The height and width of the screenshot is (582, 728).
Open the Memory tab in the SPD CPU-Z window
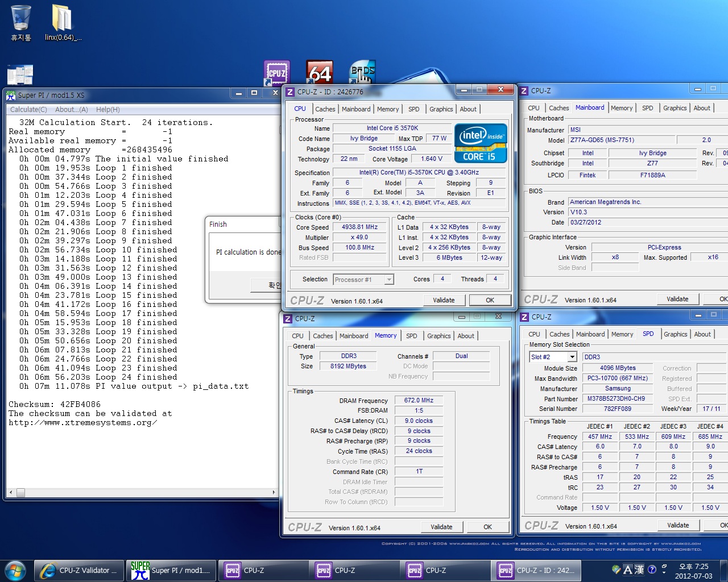click(622, 334)
